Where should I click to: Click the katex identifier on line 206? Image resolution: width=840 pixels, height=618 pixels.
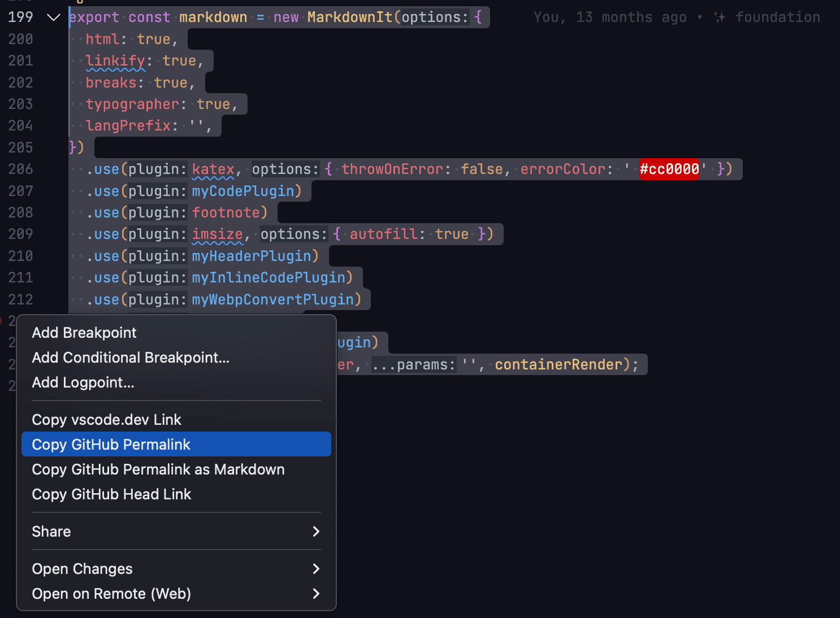pos(213,169)
